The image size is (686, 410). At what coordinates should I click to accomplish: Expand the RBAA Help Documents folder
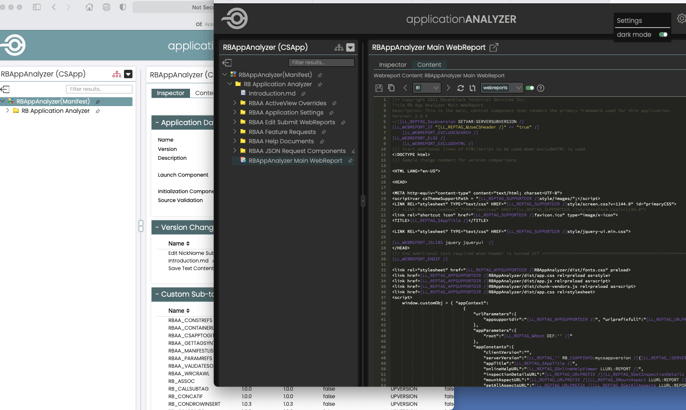[x=235, y=141]
